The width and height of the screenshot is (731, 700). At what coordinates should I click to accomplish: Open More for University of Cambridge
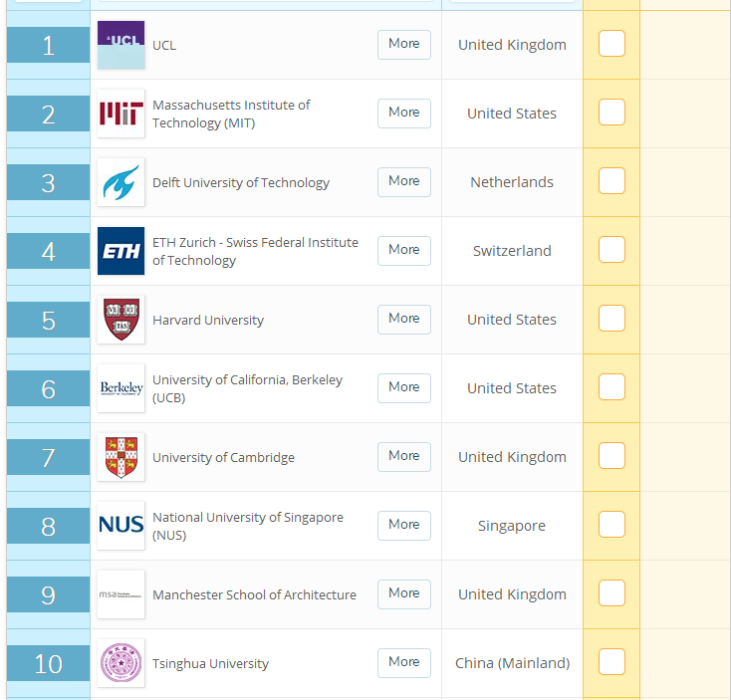(x=404, y=457)
